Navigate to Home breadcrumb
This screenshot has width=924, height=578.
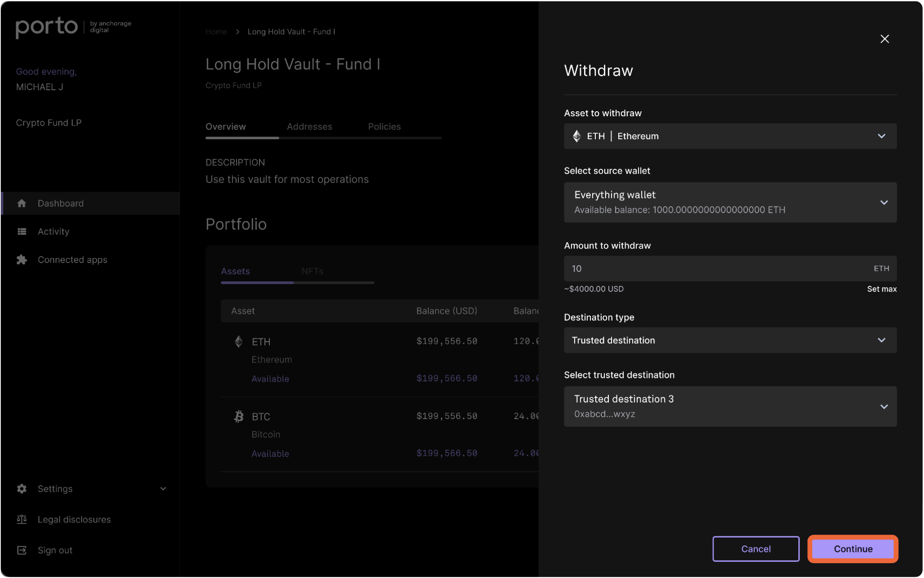click(x=216, y=32)
